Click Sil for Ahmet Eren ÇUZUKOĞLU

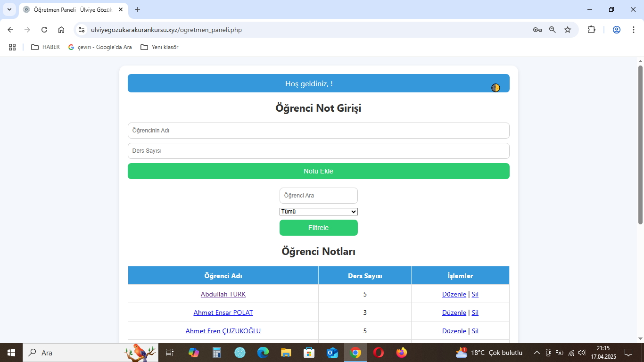(475, 331)
